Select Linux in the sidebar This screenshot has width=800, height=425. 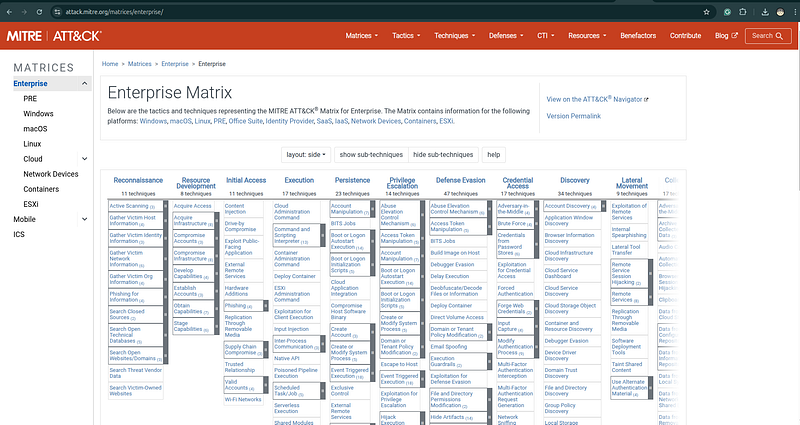pyautogui.click(x=32, y=144)
